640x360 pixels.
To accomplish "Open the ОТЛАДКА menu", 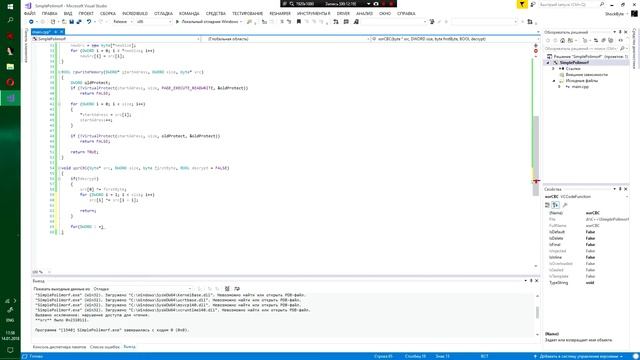I will [163, 13].
